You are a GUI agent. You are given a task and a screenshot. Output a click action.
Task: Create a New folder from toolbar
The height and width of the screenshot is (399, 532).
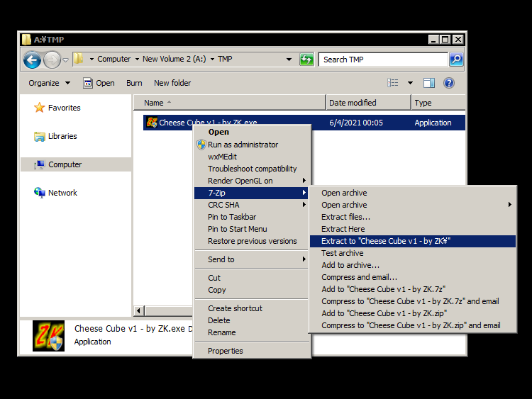[172, 83]
